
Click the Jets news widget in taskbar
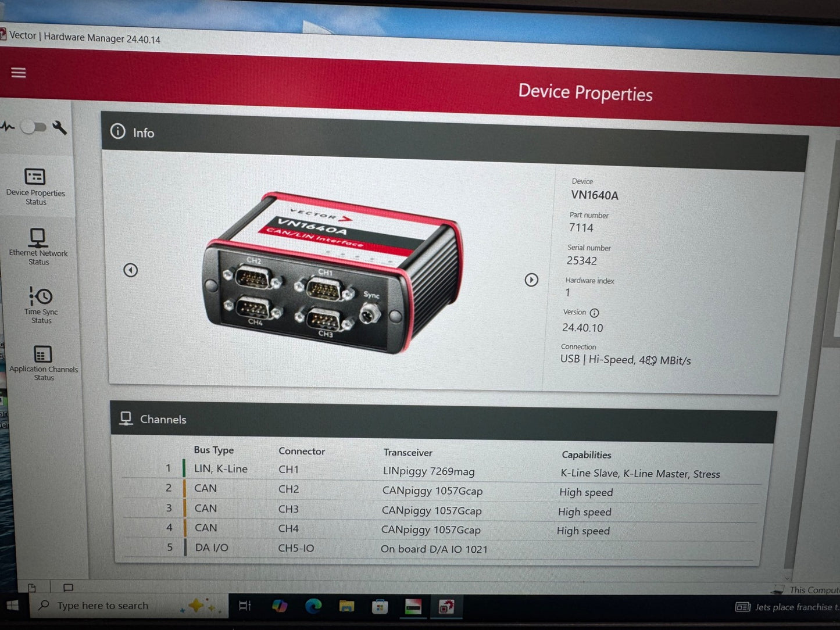(x=787, y=607)
